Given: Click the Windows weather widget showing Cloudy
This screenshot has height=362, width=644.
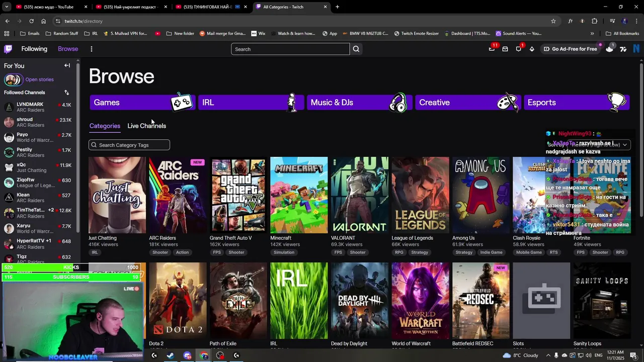Looking at the screenshot, I should pos(521,355).
